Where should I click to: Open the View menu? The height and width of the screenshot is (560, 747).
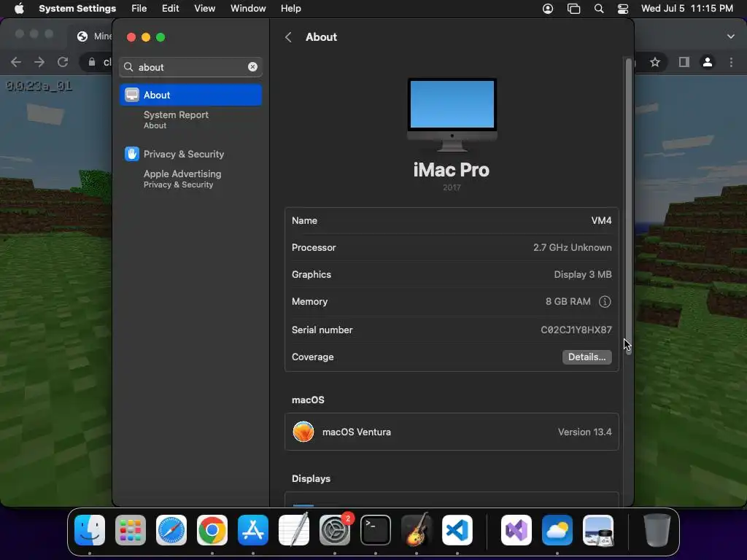coord(204,9)
